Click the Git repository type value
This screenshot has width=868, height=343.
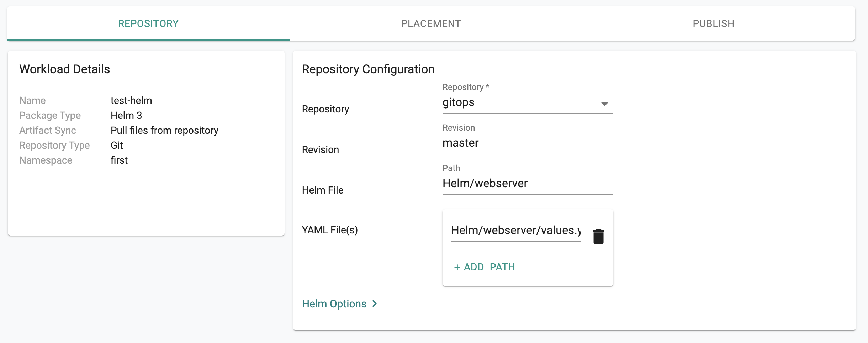pos(117,146)
